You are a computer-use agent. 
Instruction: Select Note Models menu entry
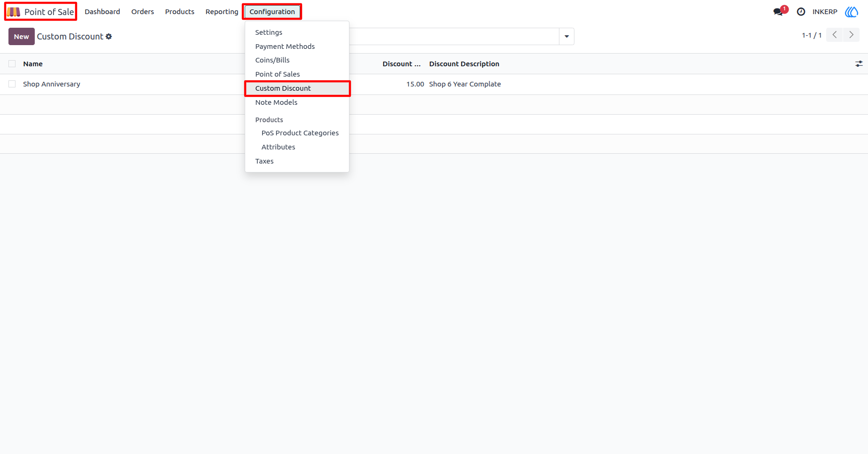click(297, 102)
